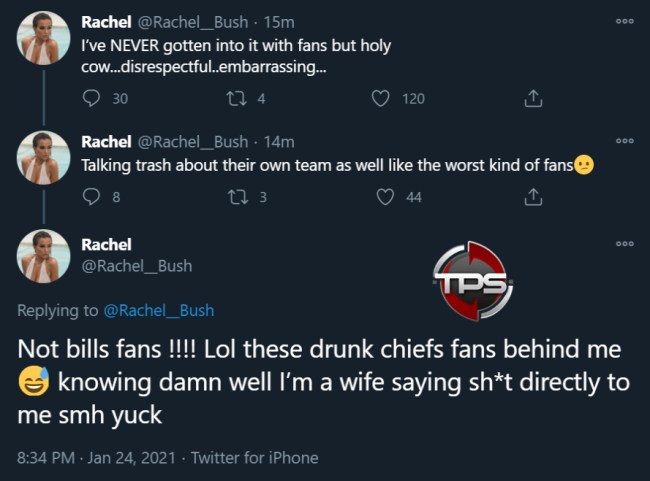Open the 'Twitter for iPhone' source link
Viewport: 650px width, 481px height.
click(x=255, y=457)
